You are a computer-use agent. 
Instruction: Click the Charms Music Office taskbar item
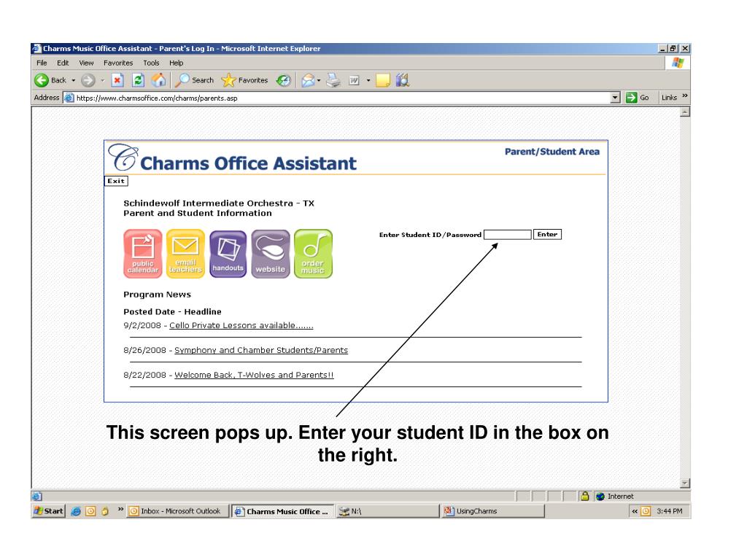click(283, 511)
